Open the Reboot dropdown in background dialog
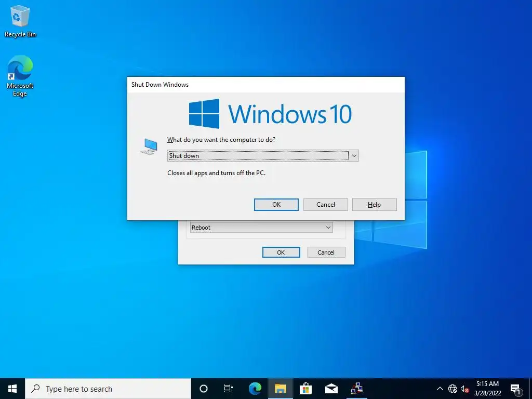Screen dimensions: 532x399 pyautogui.click(x=261, y=228)
